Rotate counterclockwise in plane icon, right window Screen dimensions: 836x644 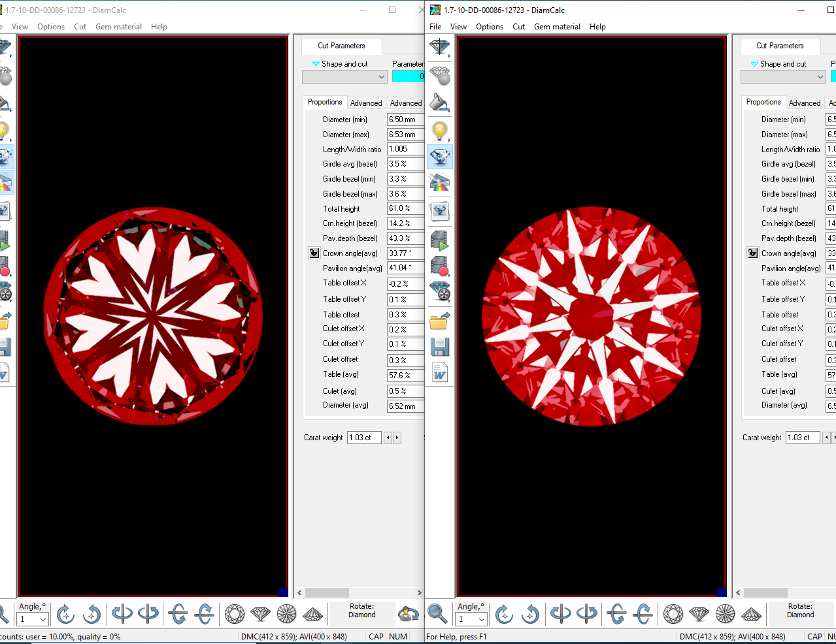tap(530, 614)
